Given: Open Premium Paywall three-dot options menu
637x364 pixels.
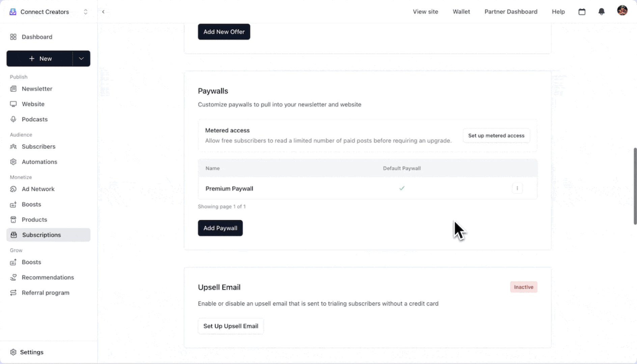Looking at the screenshot, I should click(x=517, y=188).
